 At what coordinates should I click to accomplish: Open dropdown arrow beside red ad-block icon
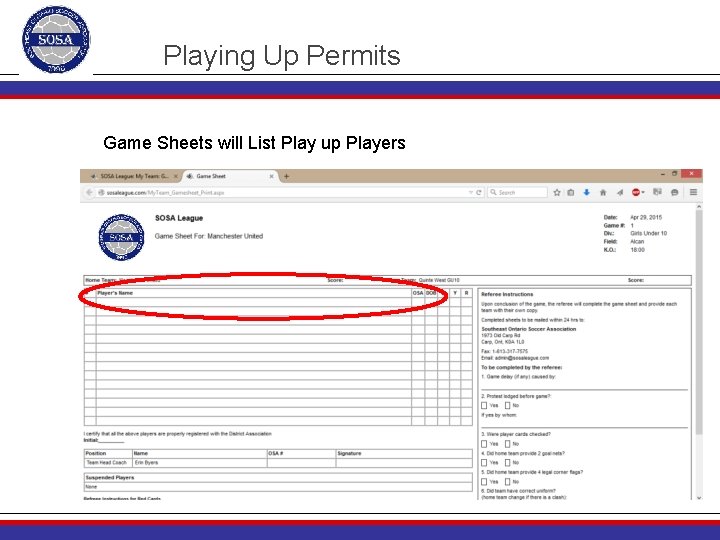643,192
